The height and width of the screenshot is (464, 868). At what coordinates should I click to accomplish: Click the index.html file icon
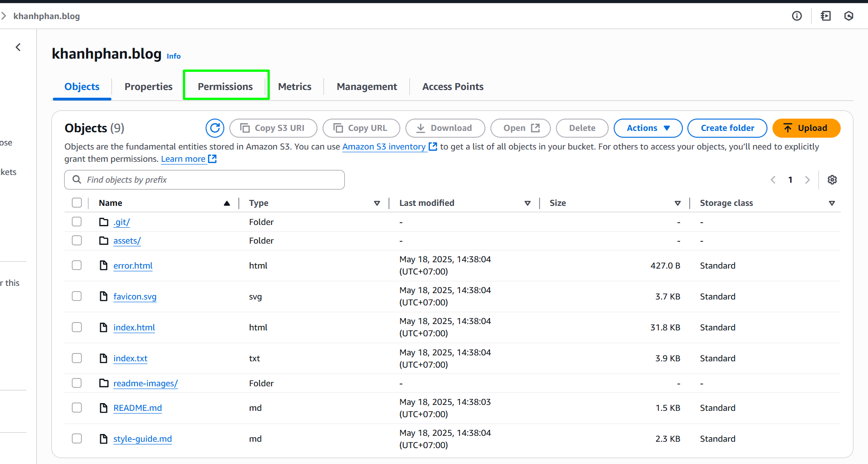click(104, 327)
